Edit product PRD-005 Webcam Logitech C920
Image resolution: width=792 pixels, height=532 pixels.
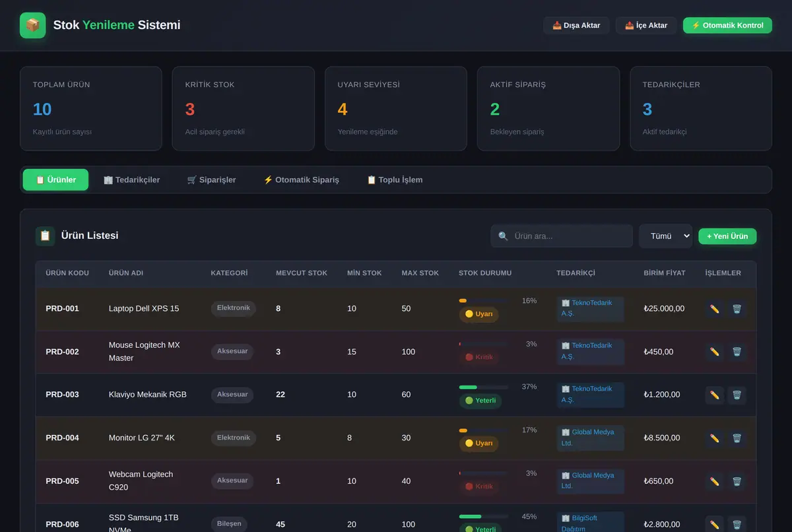tap(714, 482)
